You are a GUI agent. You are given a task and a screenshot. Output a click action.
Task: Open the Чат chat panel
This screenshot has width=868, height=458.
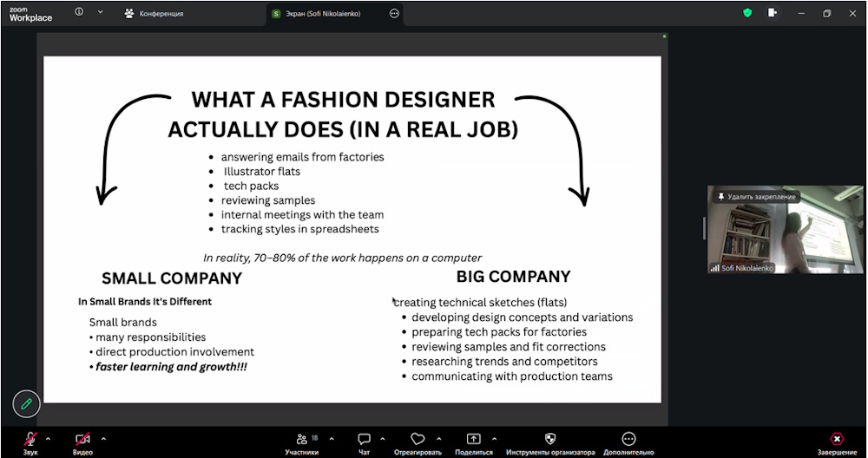[x=364, y=440]
